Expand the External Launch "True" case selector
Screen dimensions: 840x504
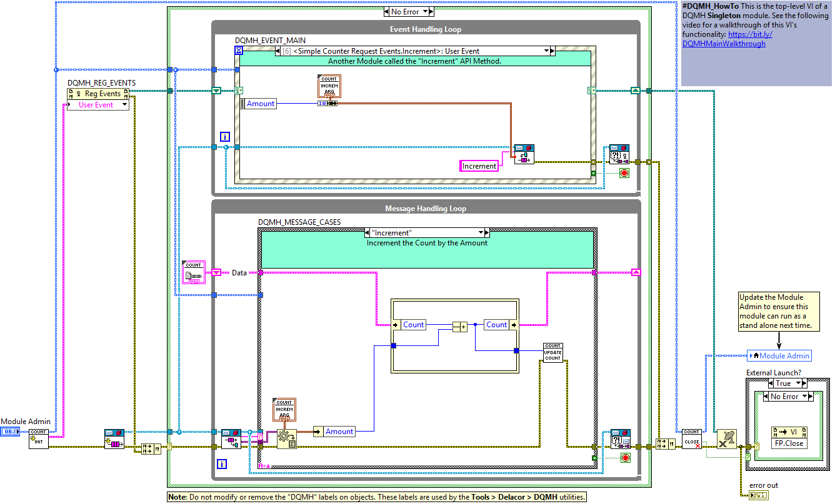click(798, 383)
